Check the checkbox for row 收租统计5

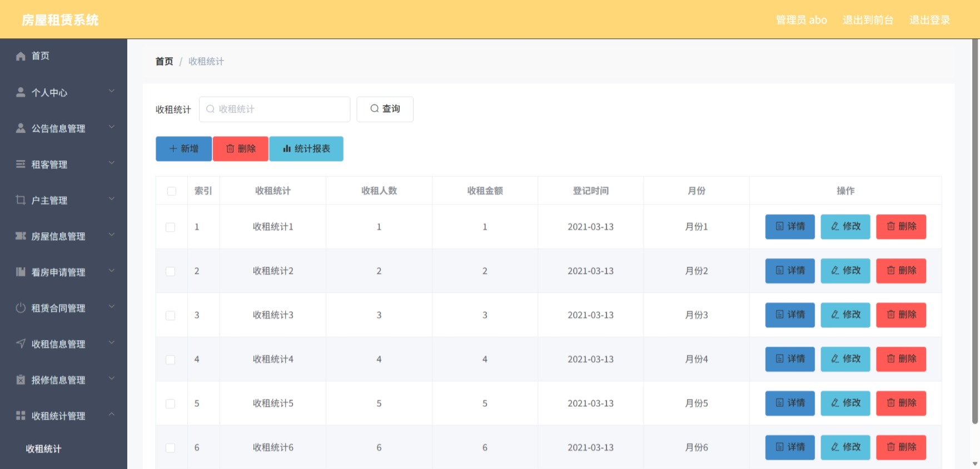171,404
